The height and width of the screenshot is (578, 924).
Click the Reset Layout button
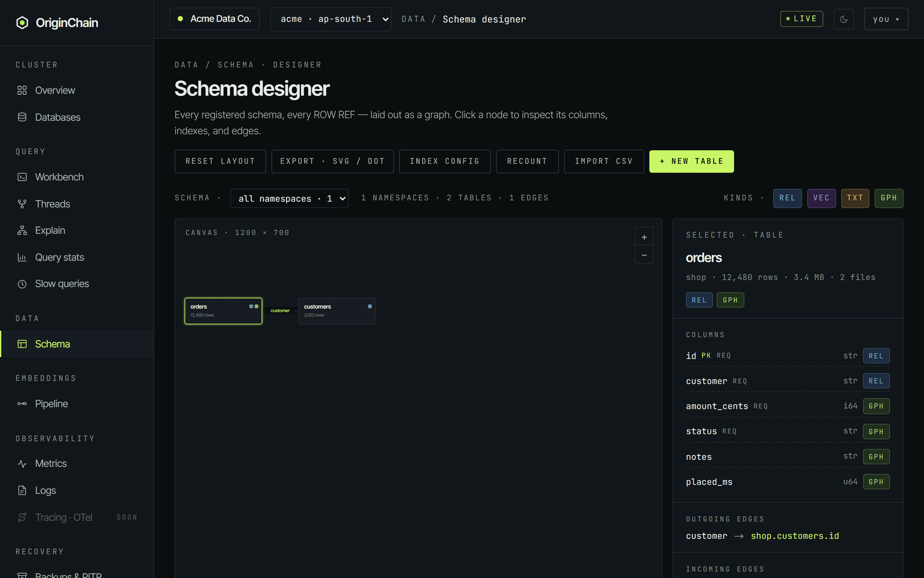click(220, 161)
